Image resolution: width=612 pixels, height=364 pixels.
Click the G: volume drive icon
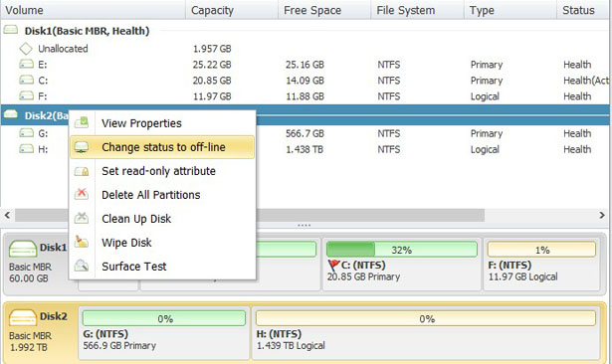point(26,133)
